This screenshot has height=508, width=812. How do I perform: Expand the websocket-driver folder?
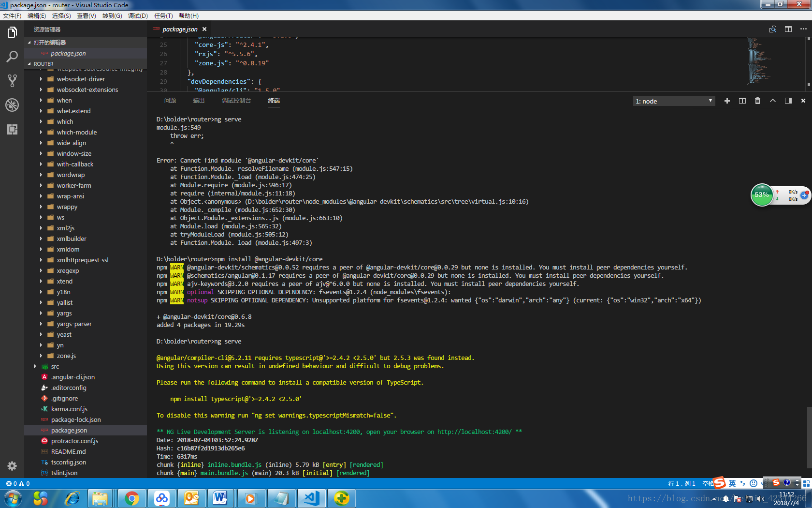click(x=86, y=79)
